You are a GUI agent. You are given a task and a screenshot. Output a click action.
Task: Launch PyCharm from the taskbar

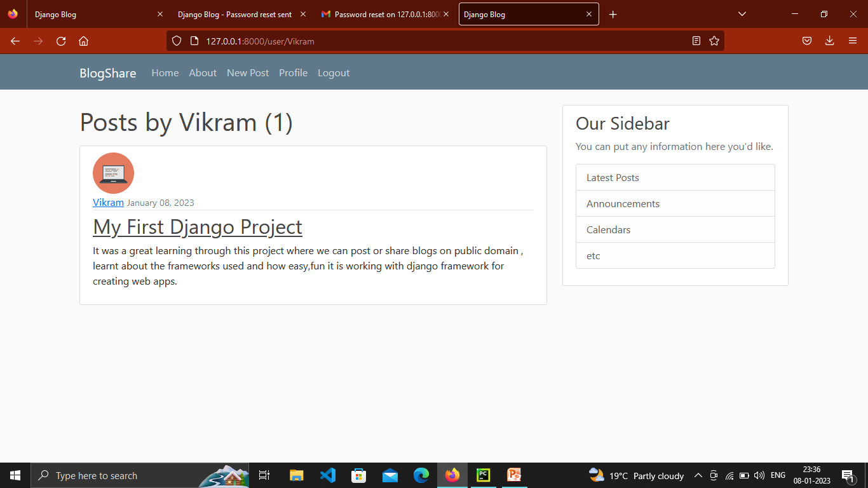[x=484, y=475]
